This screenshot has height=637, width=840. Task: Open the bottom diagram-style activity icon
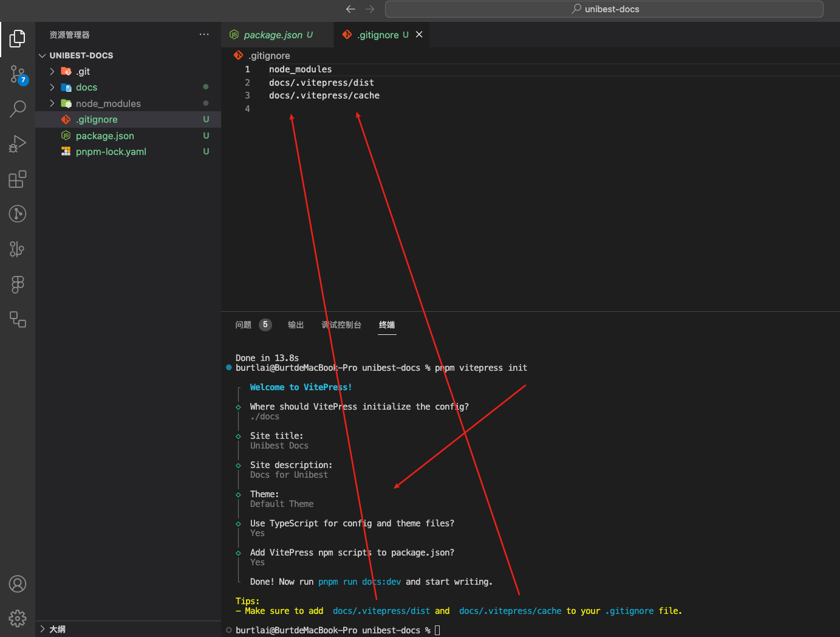[x=18, y=319]
